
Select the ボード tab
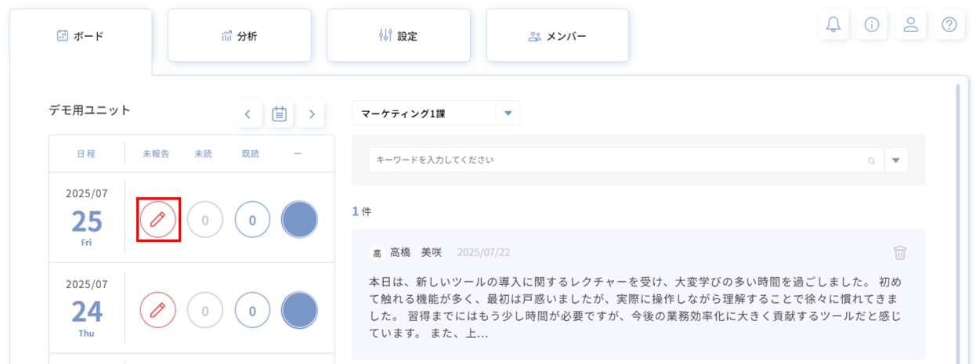coord(81,36)
